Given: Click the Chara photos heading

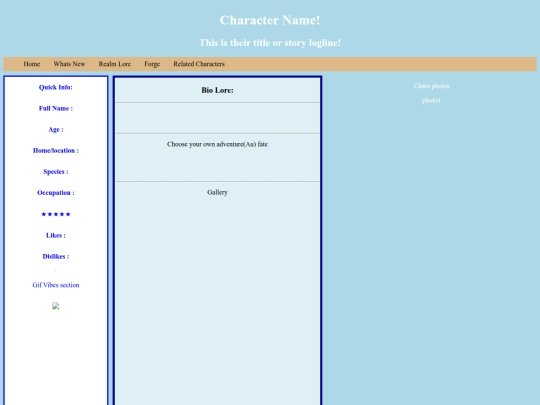Looking at the screenshot, I should click(432, 86).
